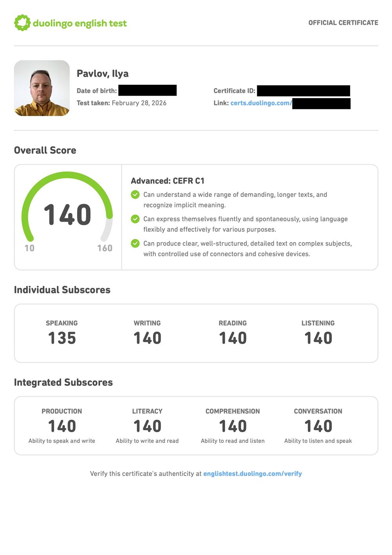Click the "OFFICIAL CERTIFICATE" text
Viewport: 392px width, 555px height.
[x=343, y=23]
